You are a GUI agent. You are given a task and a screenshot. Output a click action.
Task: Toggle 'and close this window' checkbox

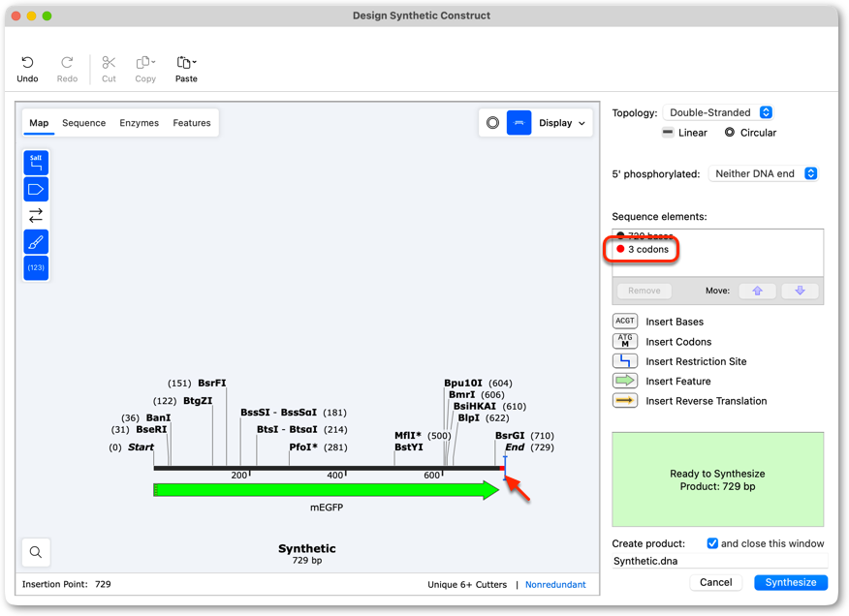point(712,543)
